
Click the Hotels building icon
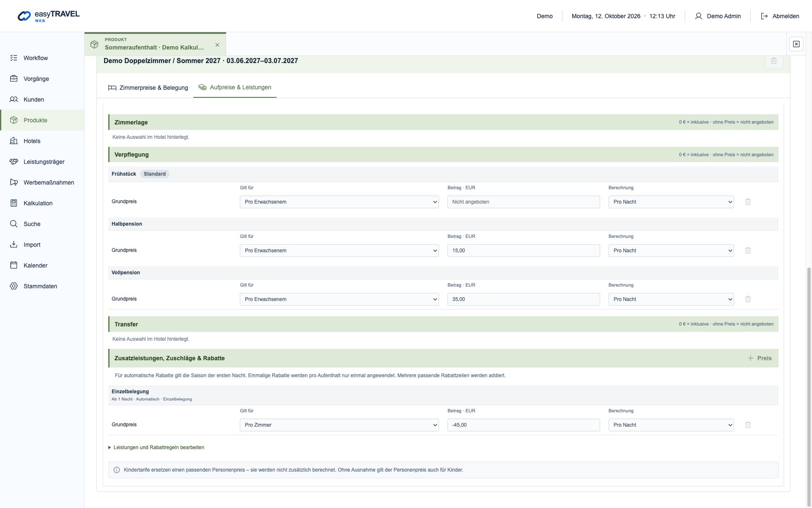14,141
